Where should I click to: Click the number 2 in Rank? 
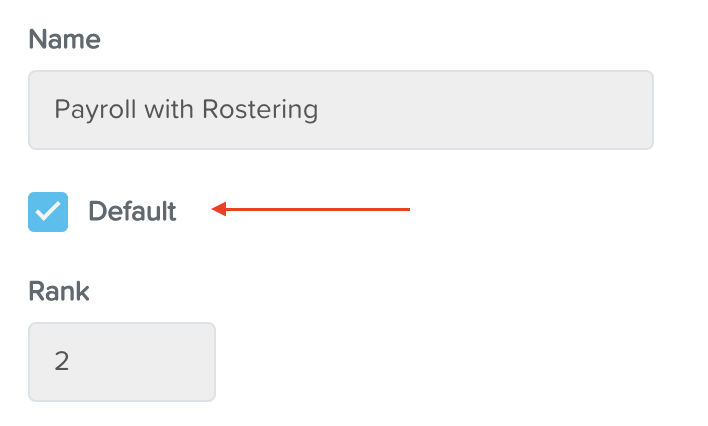tap(62, 361)
